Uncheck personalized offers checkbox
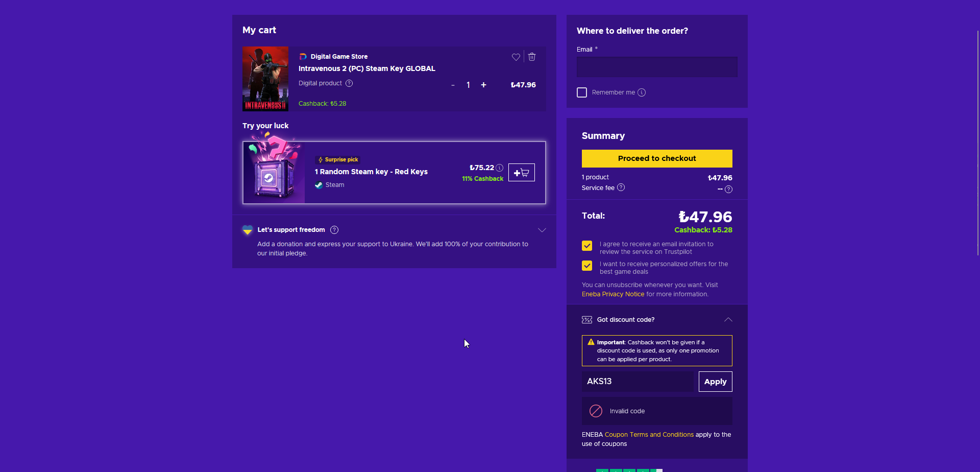 (x=587, y=266)
